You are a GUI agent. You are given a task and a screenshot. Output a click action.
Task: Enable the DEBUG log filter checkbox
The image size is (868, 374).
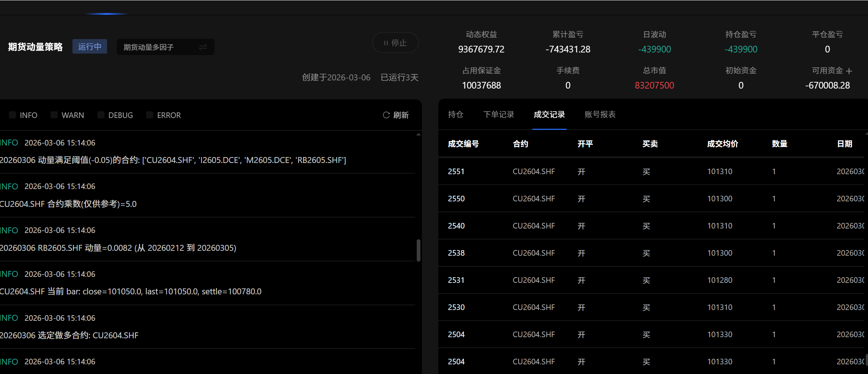tap(101, 115)
